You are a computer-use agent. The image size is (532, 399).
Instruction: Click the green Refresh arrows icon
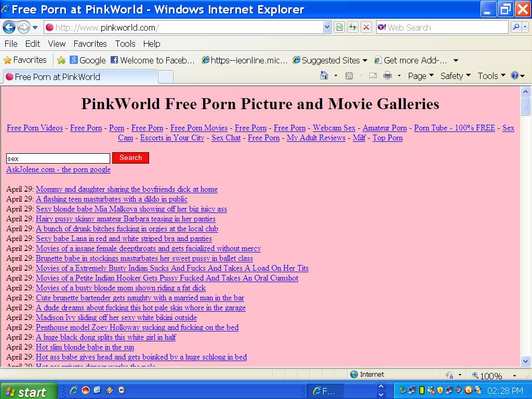click(353, 28)
